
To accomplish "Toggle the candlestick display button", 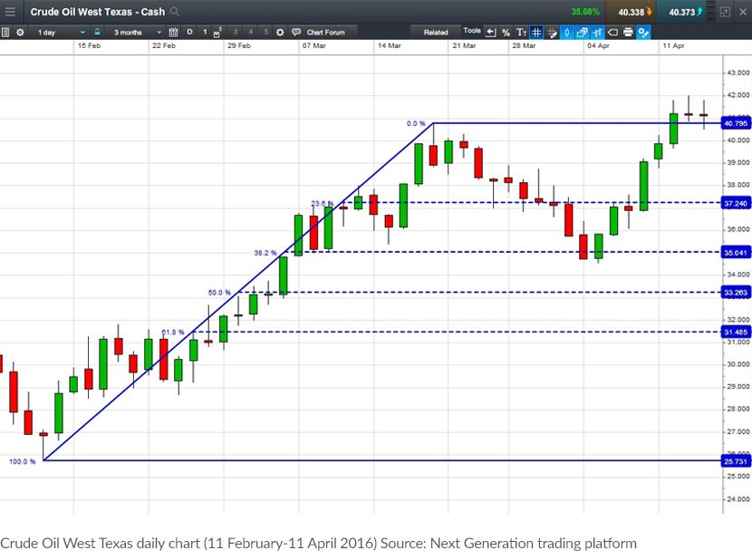I will tap(567, 32).
